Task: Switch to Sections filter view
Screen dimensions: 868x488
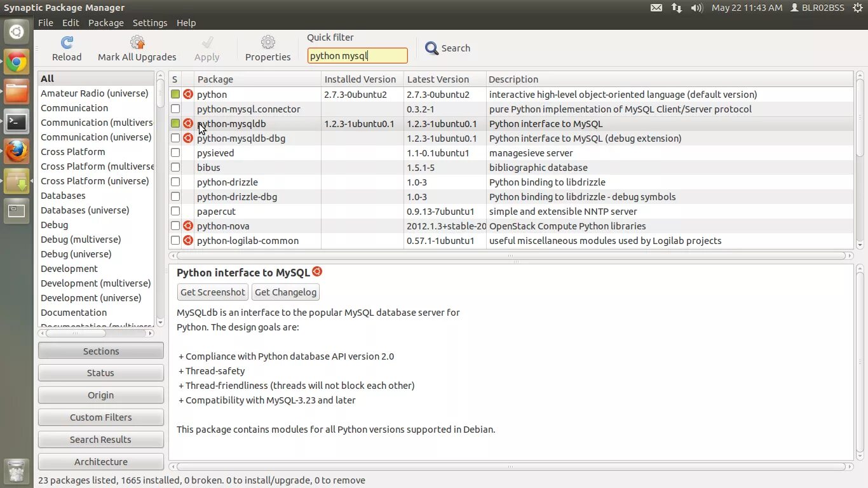Action: tap(101, 351)
